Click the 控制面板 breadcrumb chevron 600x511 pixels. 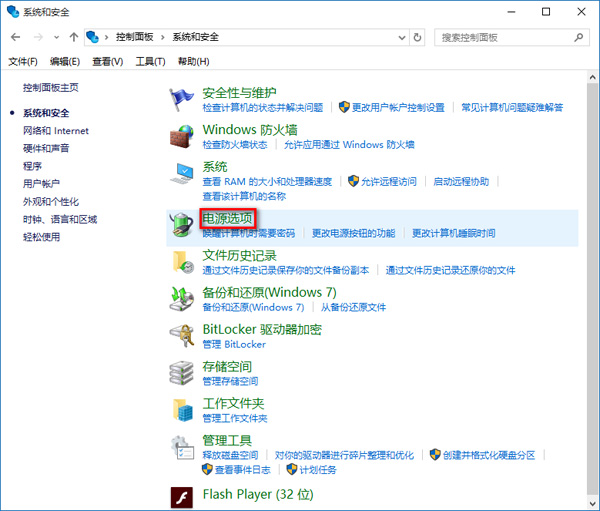pos(165,37)
